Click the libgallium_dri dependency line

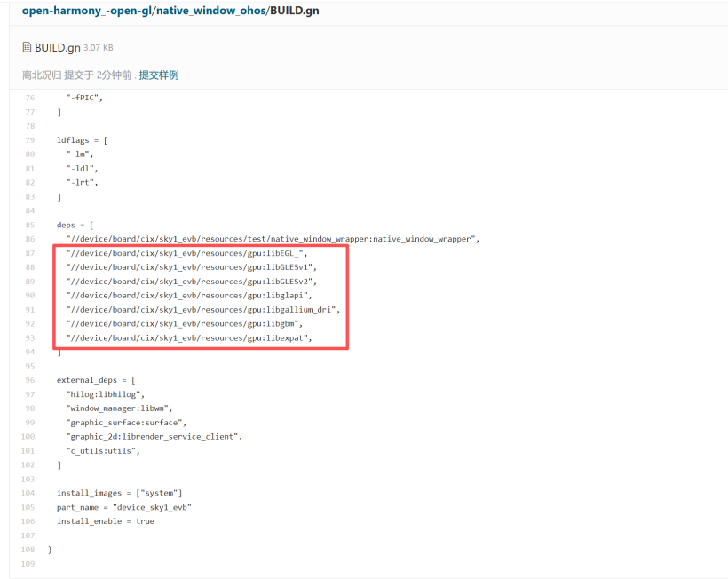click(x=202, y=310)
